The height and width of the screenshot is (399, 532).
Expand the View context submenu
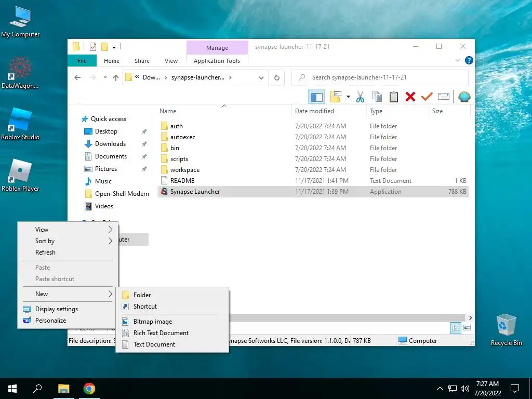coord(68,230)
